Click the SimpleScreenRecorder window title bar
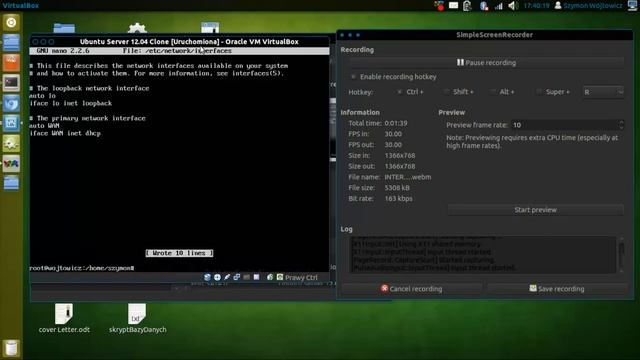Image resolution: width=640 pixels, height=360 pixels. click(485, 35)
